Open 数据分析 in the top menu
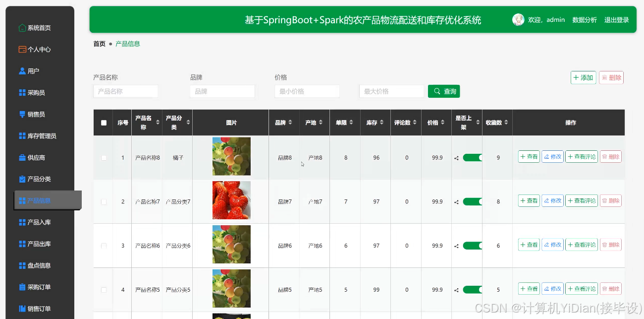 click(x=585, y=20)
